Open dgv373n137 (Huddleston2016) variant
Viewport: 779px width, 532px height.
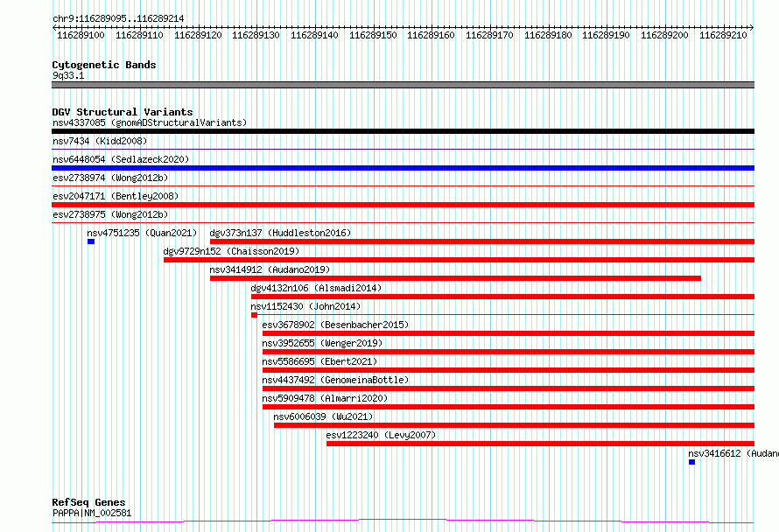coord(280,233)
